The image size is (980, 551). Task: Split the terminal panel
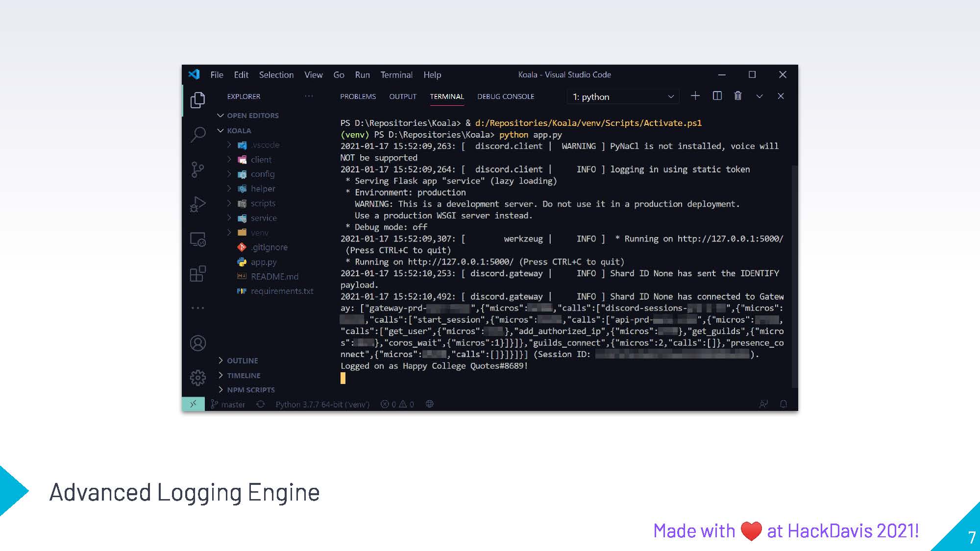tap(717, 96)
